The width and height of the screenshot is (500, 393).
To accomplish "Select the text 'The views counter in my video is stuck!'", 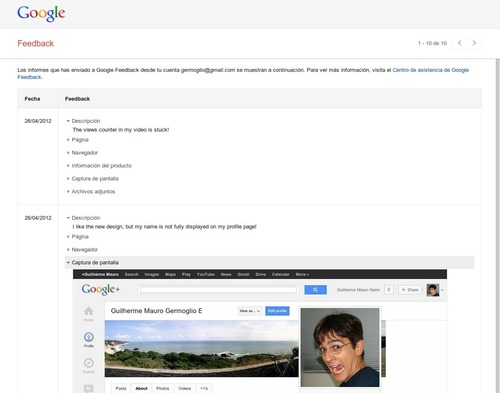I will [121, 130].
